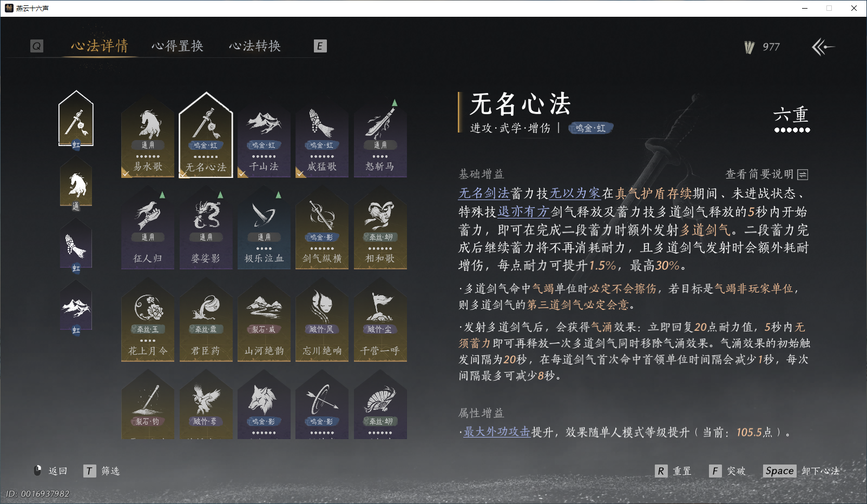
Task: Click the 返回 back button
Action: (x=51, y=471)
